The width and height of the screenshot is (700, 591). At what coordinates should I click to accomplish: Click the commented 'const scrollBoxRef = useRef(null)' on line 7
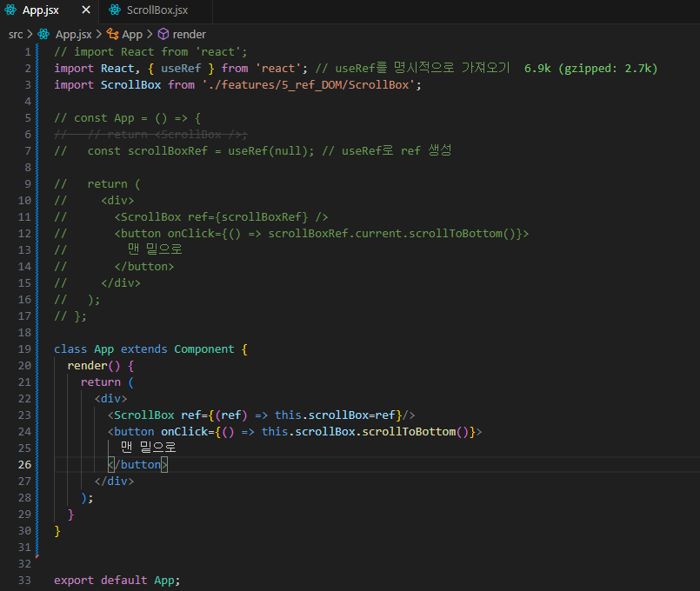[197, 151]
